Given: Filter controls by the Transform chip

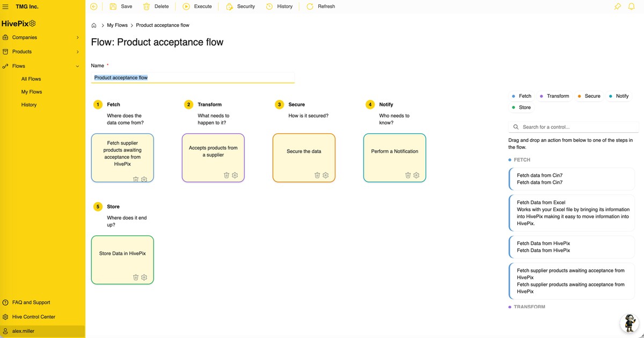Looking at the screenshot, I should click(x=554, y=96).
